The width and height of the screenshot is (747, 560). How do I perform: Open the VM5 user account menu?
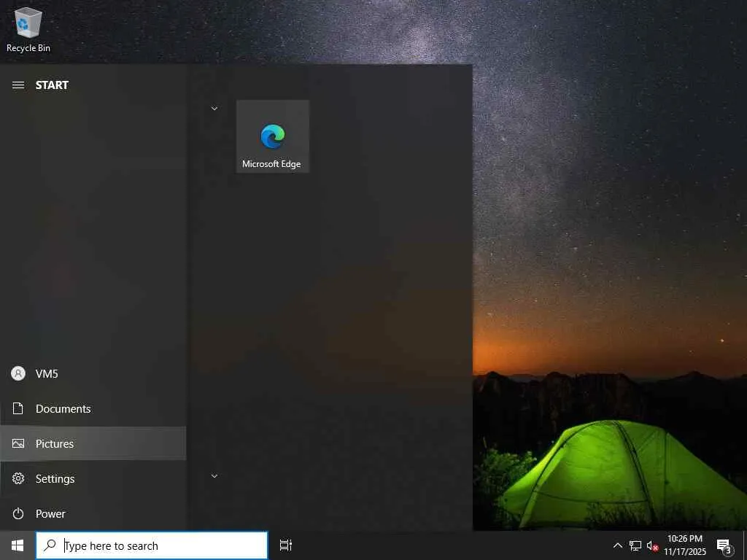[93, 374]
